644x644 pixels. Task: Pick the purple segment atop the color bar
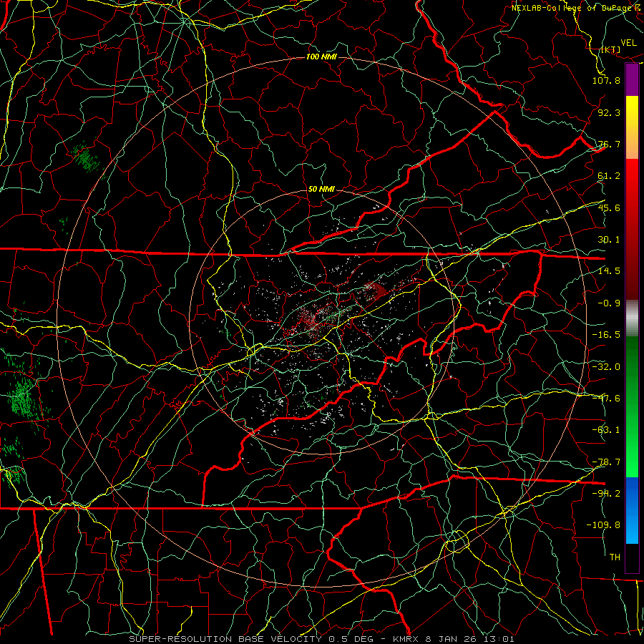tap(632, 79)
